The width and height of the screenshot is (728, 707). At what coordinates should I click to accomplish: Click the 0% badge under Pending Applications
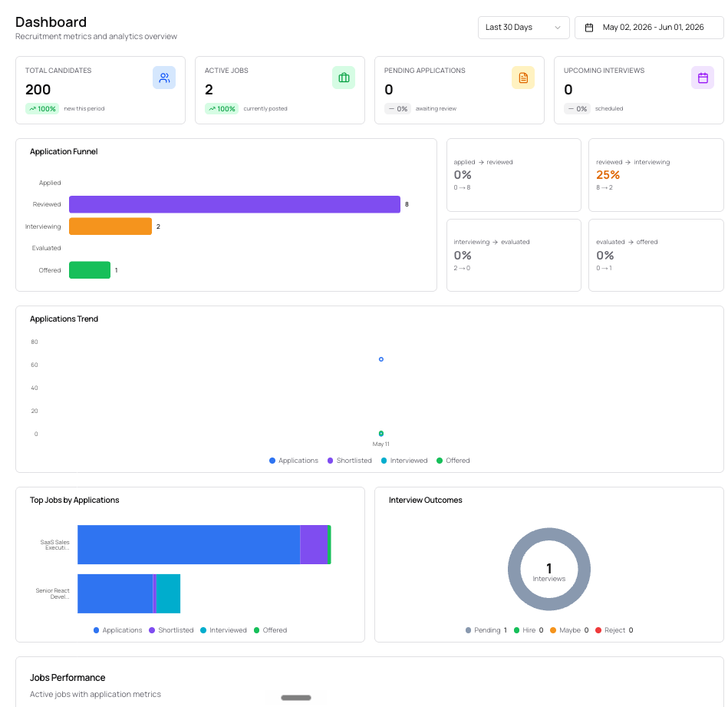397,109
